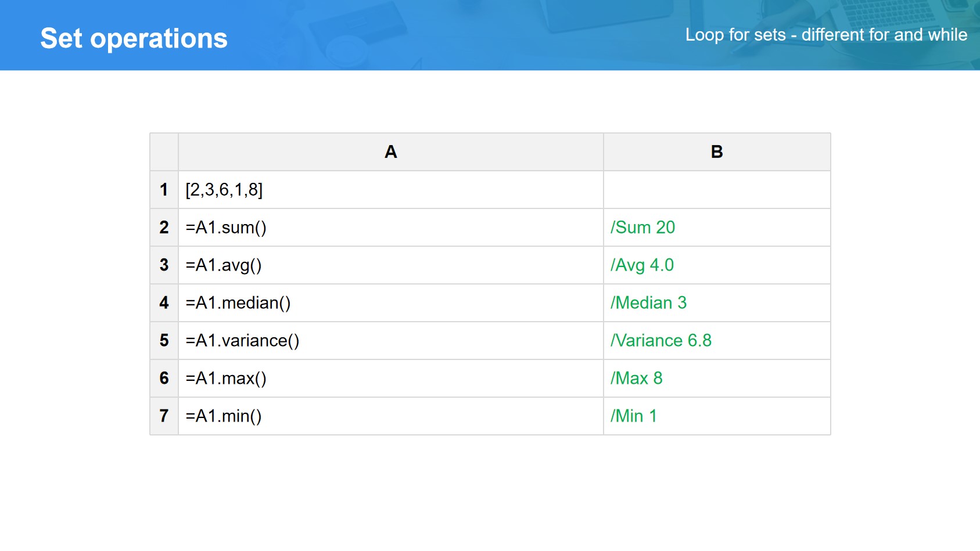
Task: Click the "Set operations" slide title
Action: tap(134, 38)
